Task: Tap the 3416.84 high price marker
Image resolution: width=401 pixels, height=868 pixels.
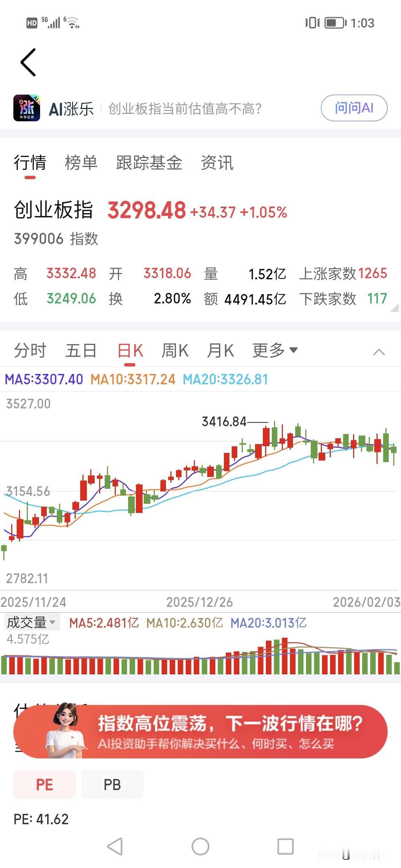Action: (x=224, y=421)
